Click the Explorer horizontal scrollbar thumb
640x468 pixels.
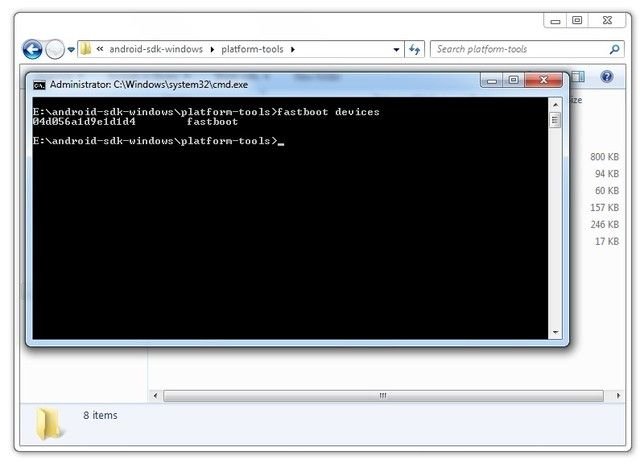[x=383, y=396]
